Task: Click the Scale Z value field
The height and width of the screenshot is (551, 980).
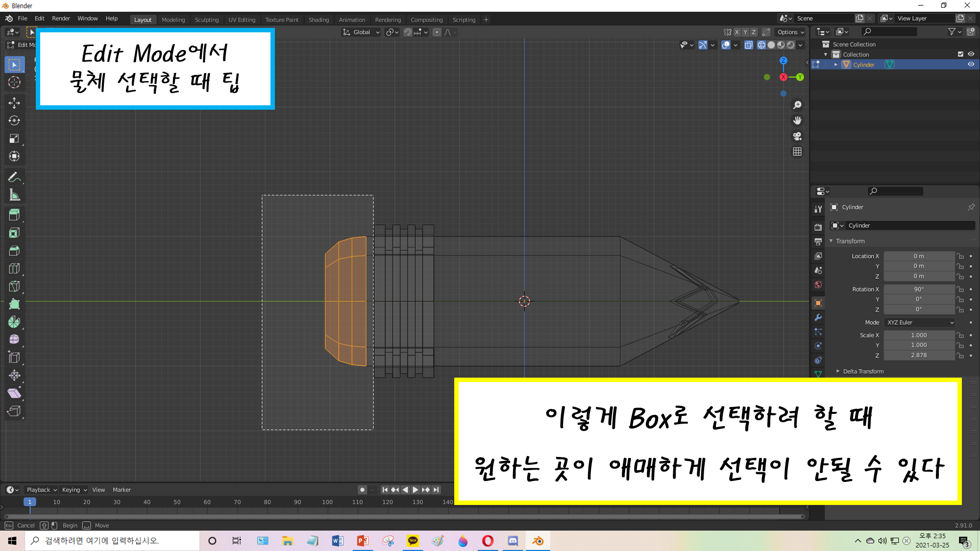Action: click(x=919, y=356)
